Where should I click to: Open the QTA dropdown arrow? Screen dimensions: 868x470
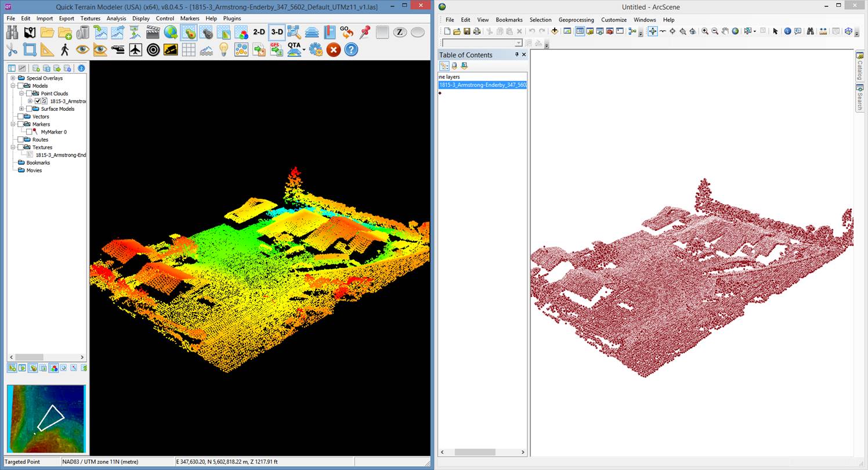tap(304, 50)
